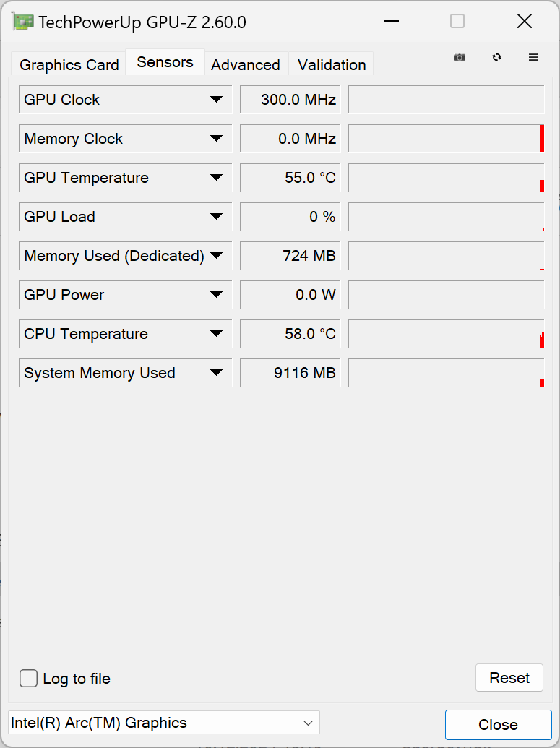Enable the Log to file checkbox
The image size is (560, 748).
click(x=29, y=679)
